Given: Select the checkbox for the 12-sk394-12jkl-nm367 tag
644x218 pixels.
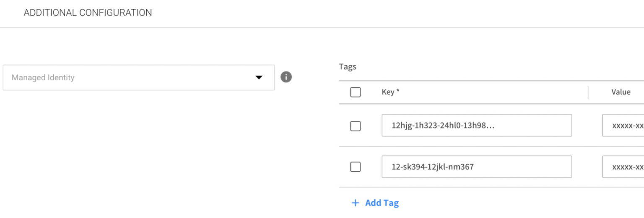Looking at the screenshot, I should click(x=355, y=167).
